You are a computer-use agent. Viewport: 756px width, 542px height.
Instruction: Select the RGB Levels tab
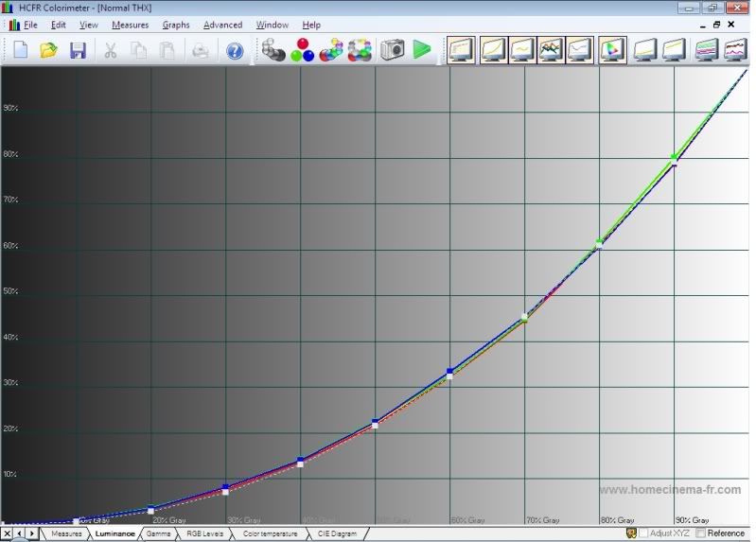coord(204,533)
